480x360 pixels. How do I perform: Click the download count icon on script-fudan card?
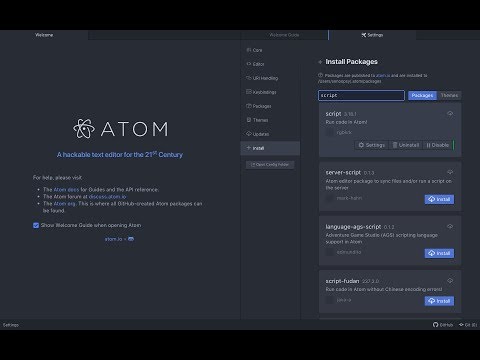[450, 281]
